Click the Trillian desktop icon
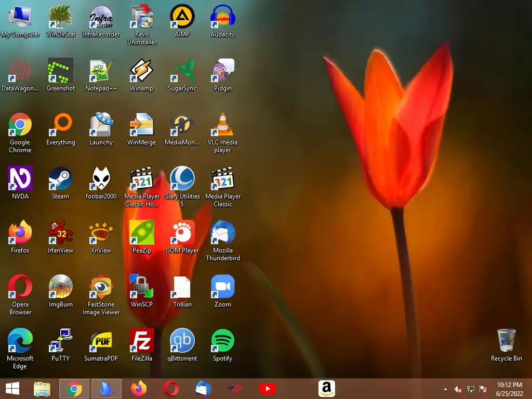This screenshot has height=399, width=532. 182,291
